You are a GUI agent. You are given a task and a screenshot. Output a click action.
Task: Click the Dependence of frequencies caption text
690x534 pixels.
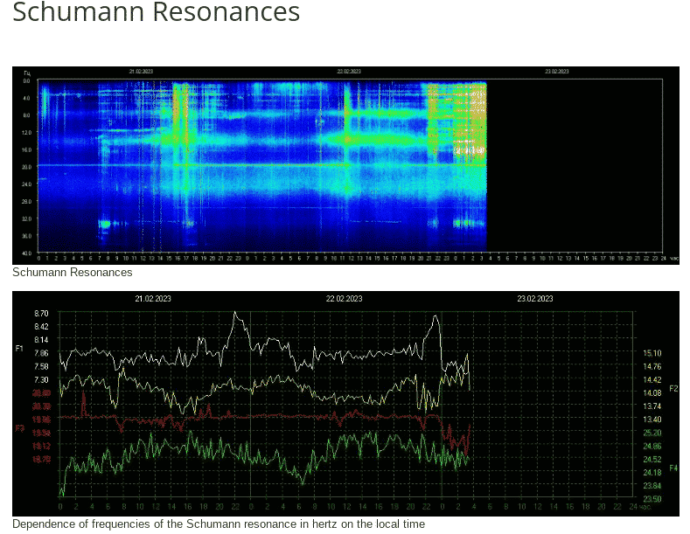[218, 524]
